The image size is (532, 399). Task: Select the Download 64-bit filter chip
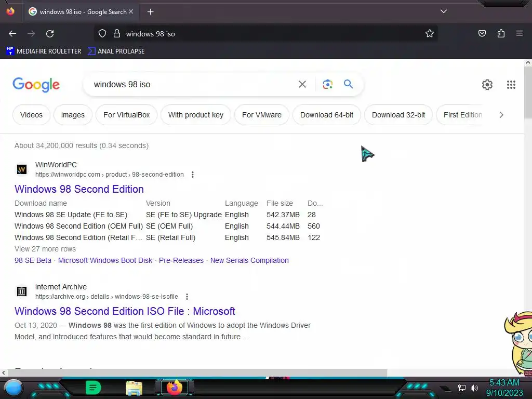327,115
